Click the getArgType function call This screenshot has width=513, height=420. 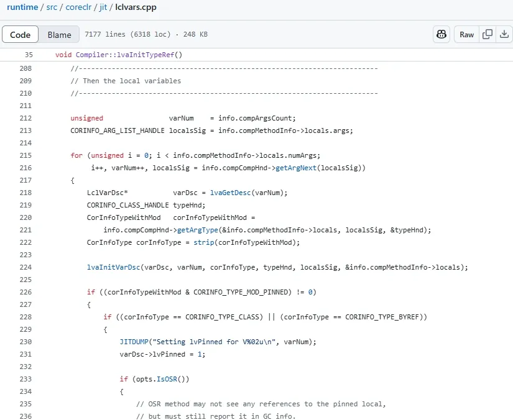pyautogui.click(x=198, y=230)
